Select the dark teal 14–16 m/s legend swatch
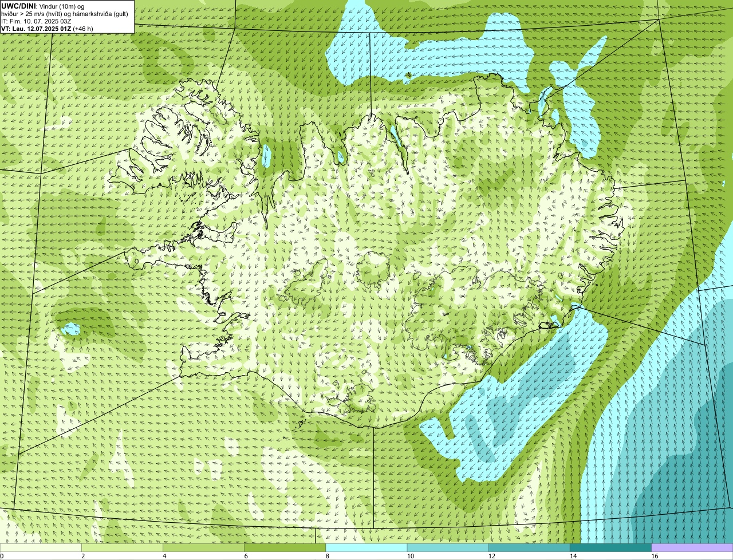The height and width of the screenshot is (560, 733). 611,547
